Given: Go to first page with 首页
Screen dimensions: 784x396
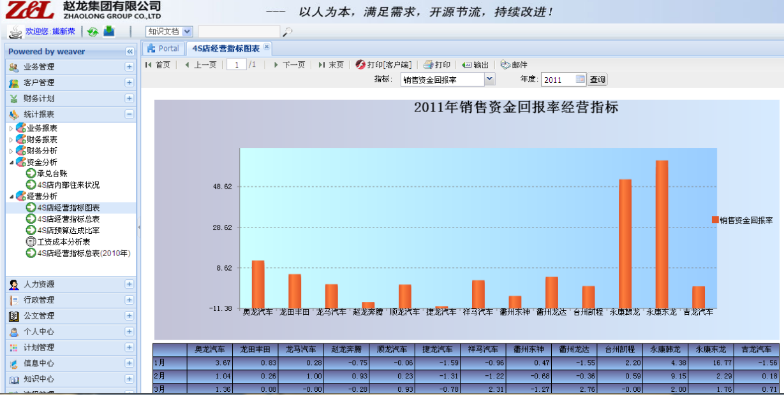Looking at the screenshot, I should [x=158, y=64].
